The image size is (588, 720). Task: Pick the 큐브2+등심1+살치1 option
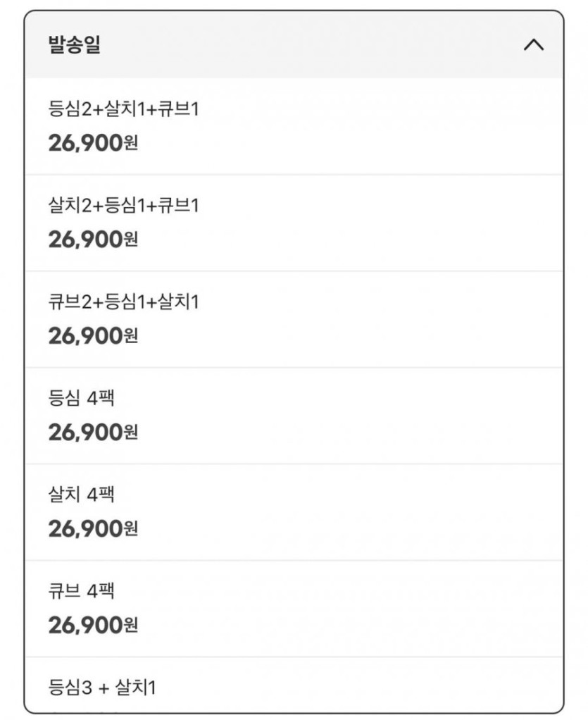(123, 302)
